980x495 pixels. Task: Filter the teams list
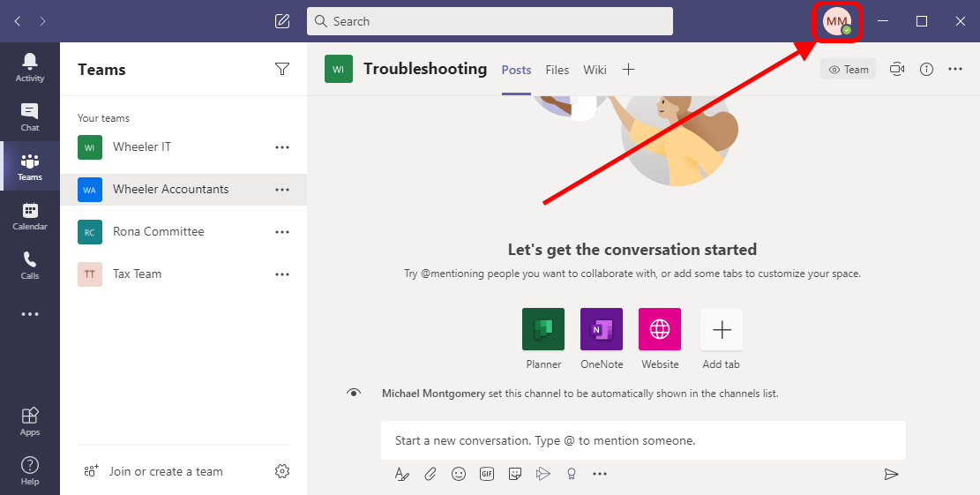point(282,69)
